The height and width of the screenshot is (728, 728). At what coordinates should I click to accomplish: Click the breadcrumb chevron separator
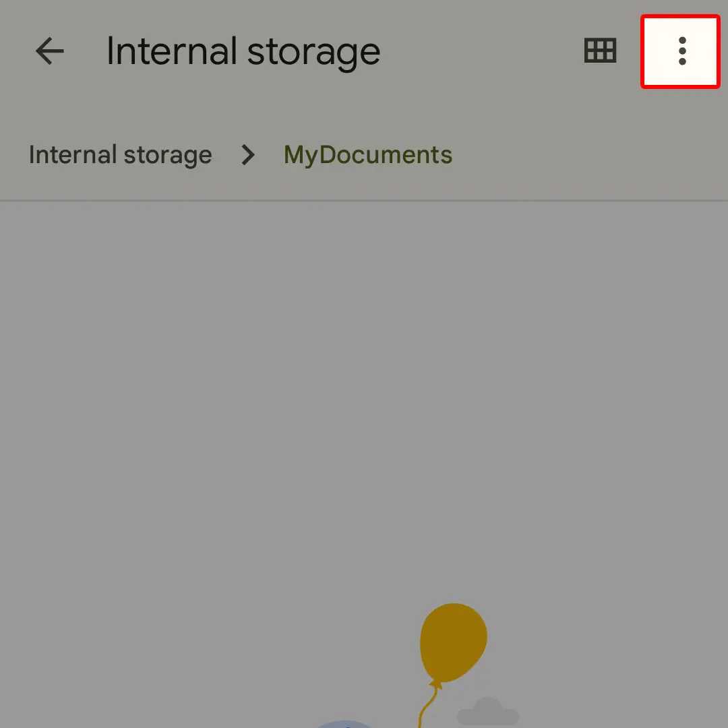pyautogui.click(x=248, y=155)
